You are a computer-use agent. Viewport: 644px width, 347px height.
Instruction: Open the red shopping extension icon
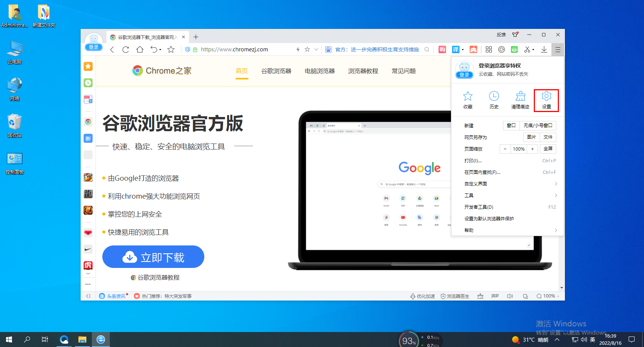(x=442, y=49)
